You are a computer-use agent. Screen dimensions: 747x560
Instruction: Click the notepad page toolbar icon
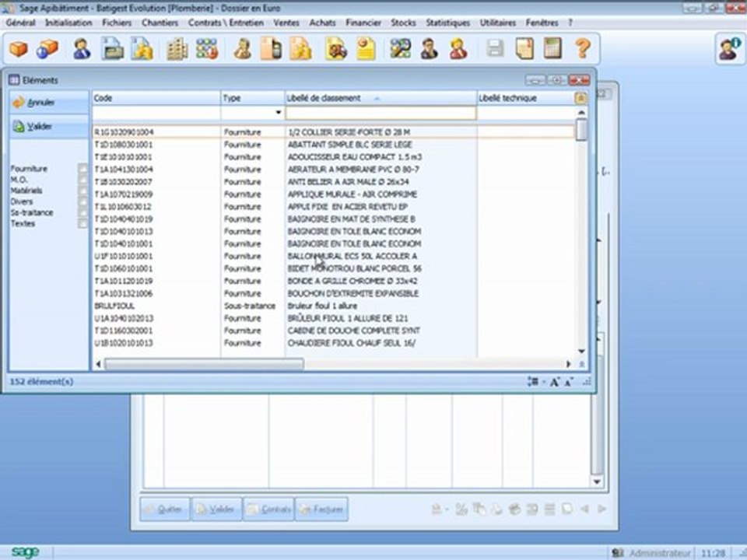(524, 48)
